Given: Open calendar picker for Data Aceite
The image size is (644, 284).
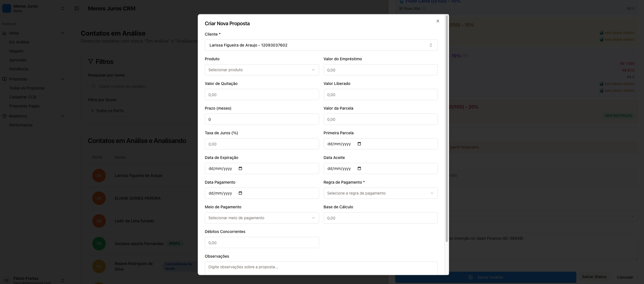Looking at the screenshot, I should point(359,168).
